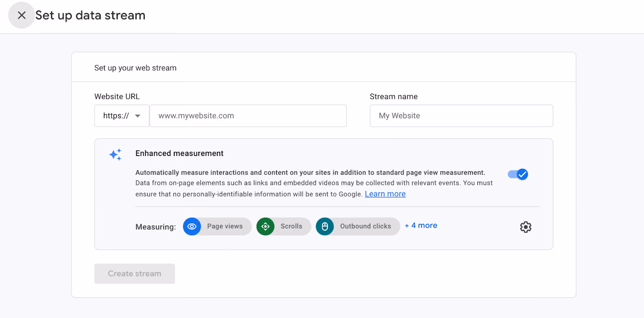Click the Stream name input field
The image size is (644, 318).
point(461,116)
